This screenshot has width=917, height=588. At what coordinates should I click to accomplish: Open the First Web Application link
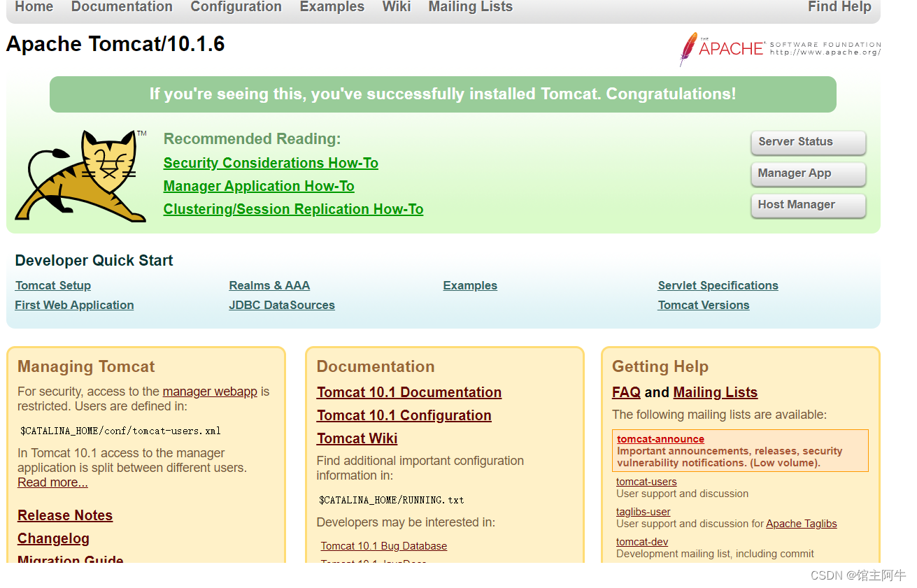(74, 305)
